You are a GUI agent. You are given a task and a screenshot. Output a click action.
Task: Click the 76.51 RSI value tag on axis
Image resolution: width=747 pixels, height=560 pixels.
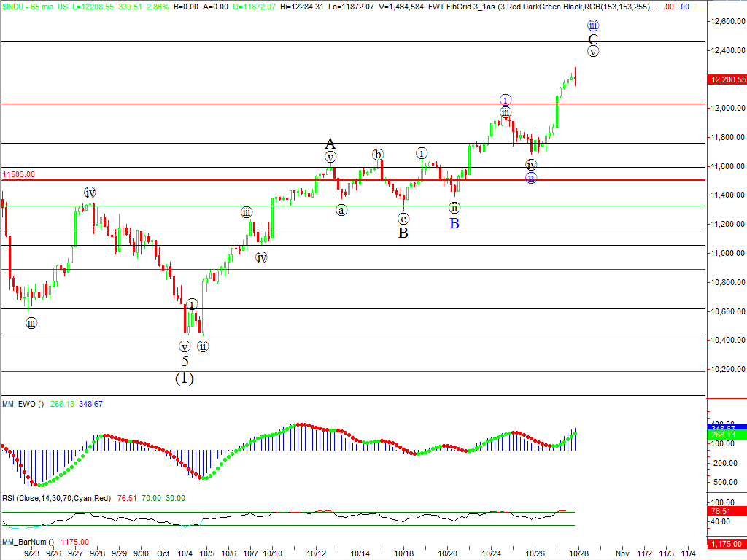click(727, 512)
